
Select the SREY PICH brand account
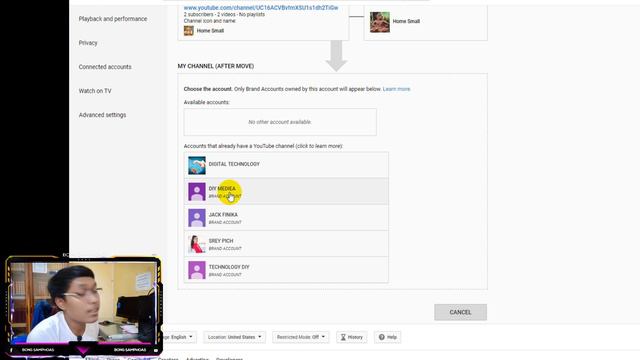[x=286, y=244]
